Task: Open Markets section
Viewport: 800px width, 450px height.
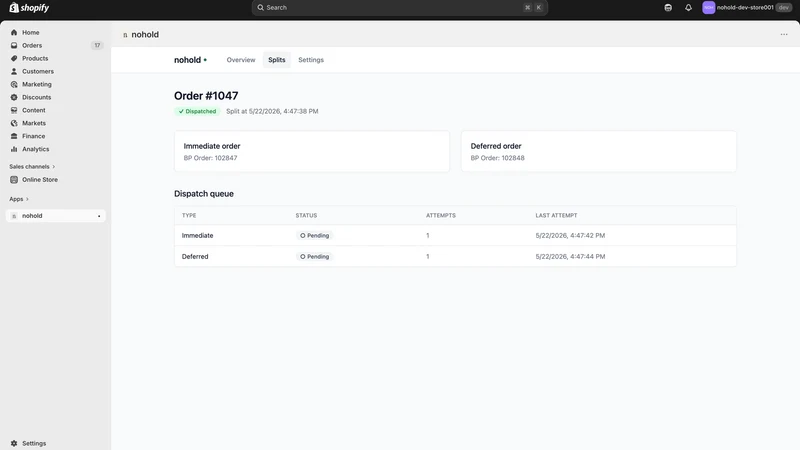Action: click(34, 123)
